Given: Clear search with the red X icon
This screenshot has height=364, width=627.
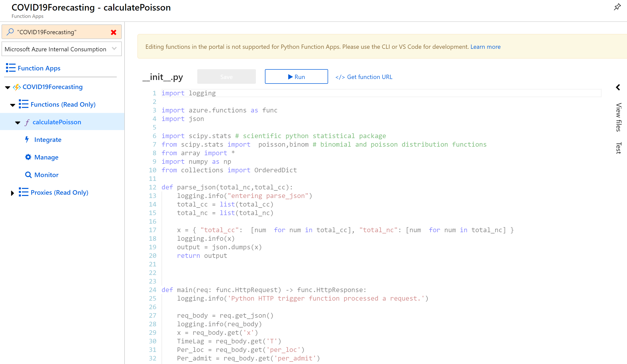Looking at the screenshot, I should click(113, 32).
